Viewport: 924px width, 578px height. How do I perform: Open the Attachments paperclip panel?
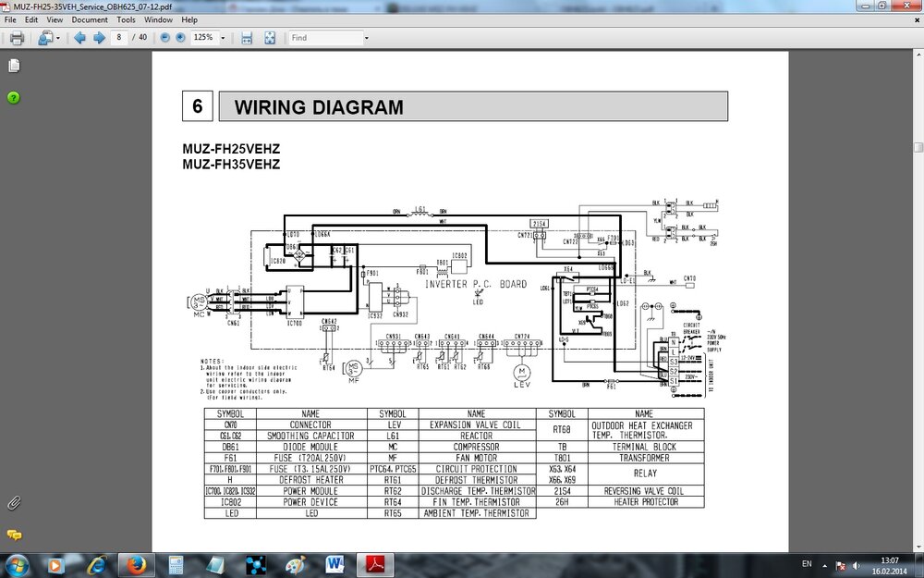[x=14, y=503]
